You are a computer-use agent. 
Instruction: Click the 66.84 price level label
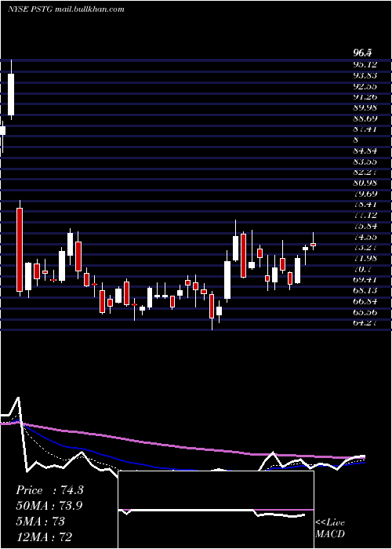(365, 301)
